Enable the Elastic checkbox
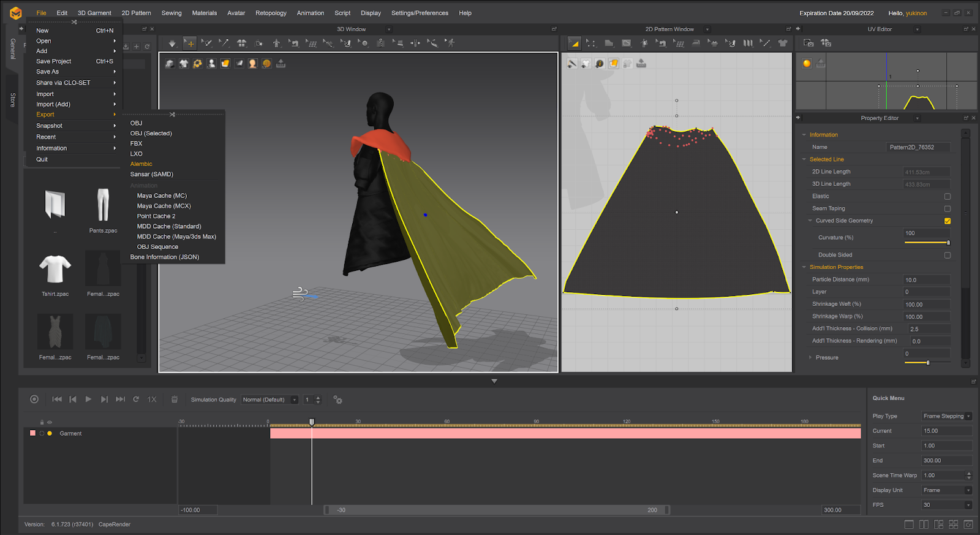The image size is (980, 535). [x=947, y=197]
